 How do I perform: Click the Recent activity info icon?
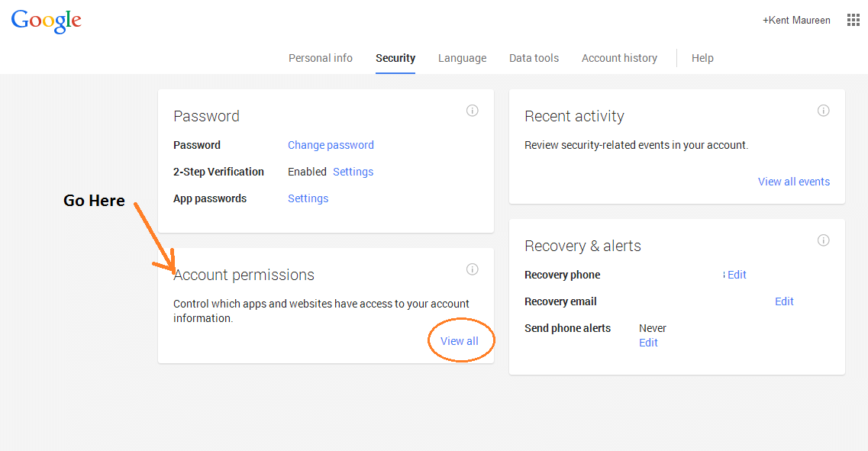823,111
